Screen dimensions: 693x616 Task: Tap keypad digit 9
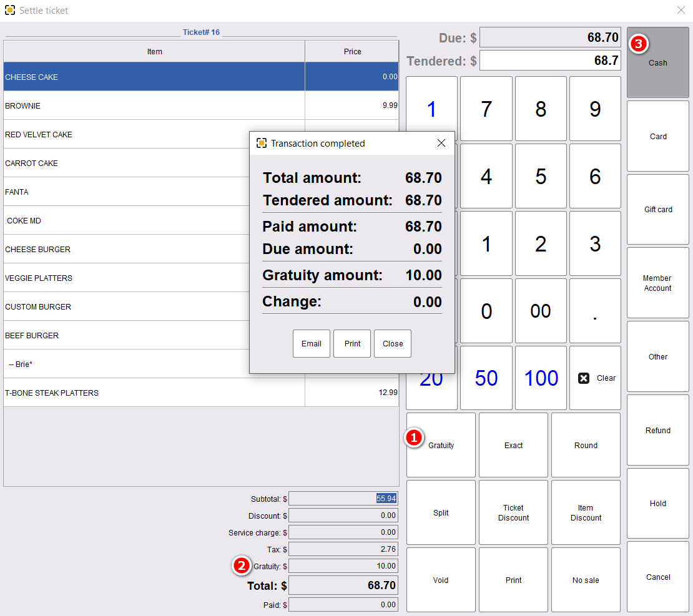(x=595, y=109)
